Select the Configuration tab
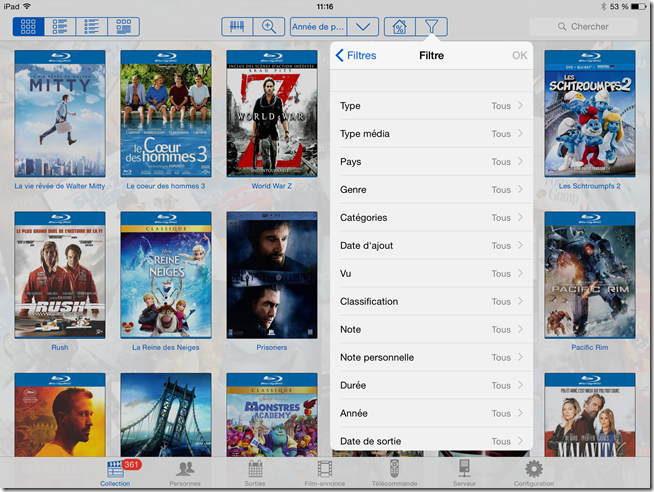654x492 pixels. point(534,473)
